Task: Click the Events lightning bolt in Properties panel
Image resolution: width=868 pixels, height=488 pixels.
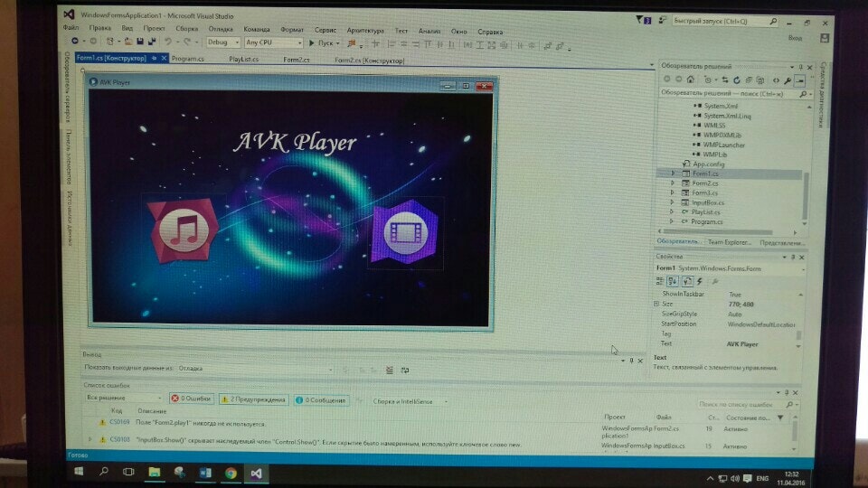Action: (x=700, y=282)
